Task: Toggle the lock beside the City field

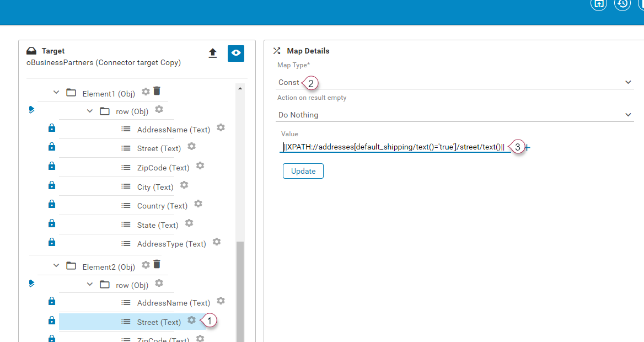Action: (52, 185)
